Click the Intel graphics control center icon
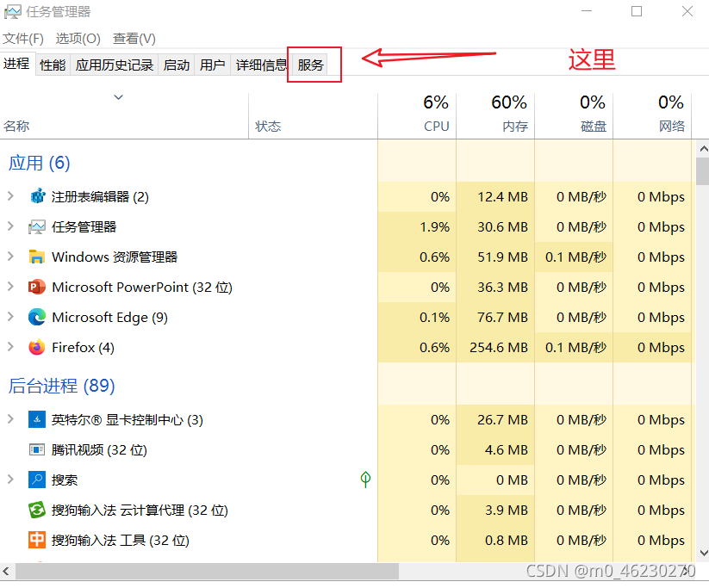 37,419
